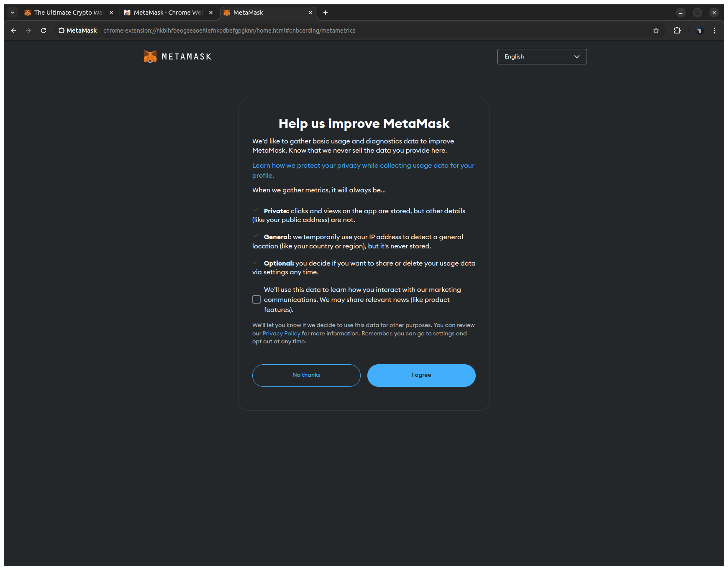Image resolution: width=728 pixels, height=570 pixels.
Task: Click the 'Help us improve MetaMask' heading
Action: 364,123
